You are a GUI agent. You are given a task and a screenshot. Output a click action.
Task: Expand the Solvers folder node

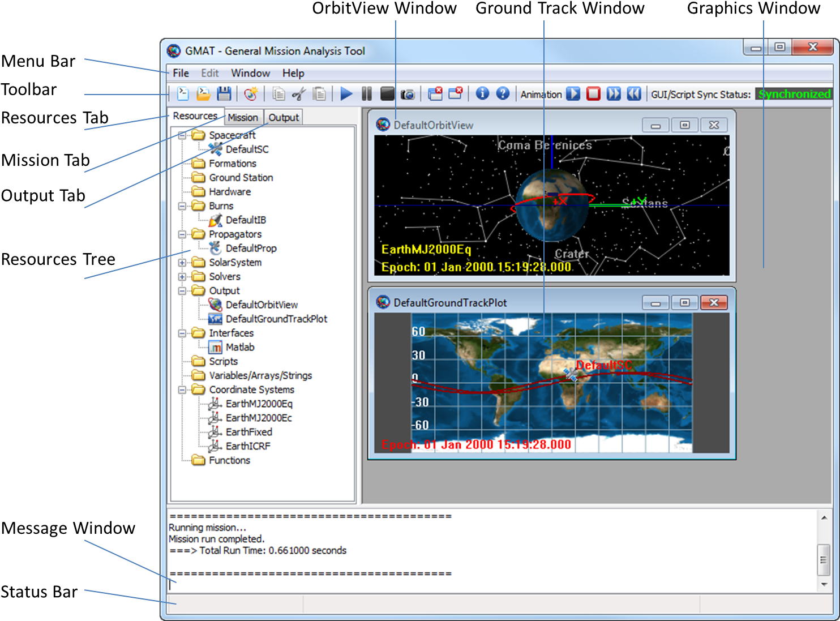point(182,277)
